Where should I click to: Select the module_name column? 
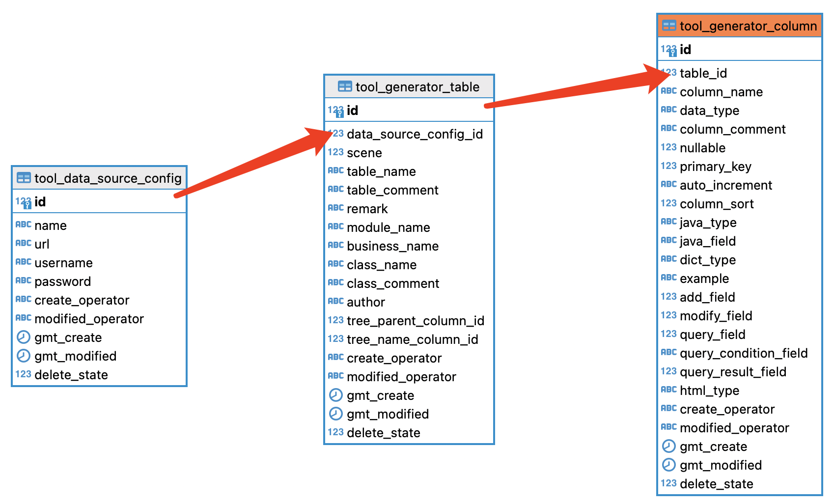point(389,227)
